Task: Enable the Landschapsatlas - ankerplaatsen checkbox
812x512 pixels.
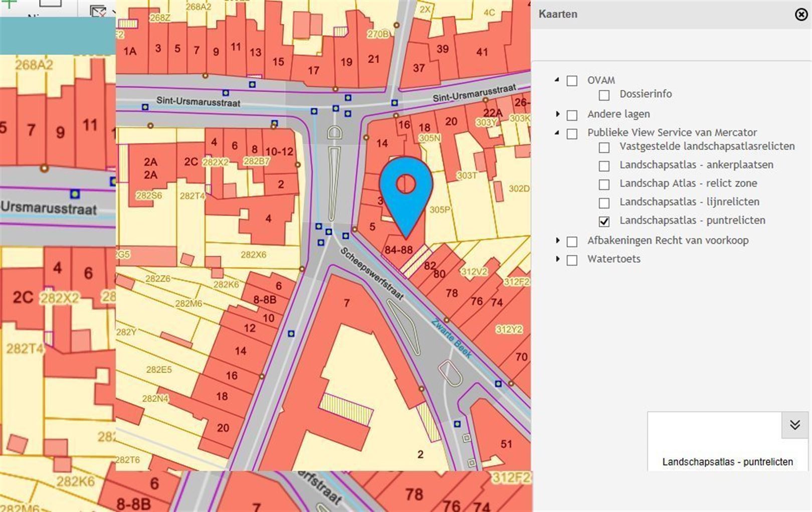Action: (x=604, y=165)
